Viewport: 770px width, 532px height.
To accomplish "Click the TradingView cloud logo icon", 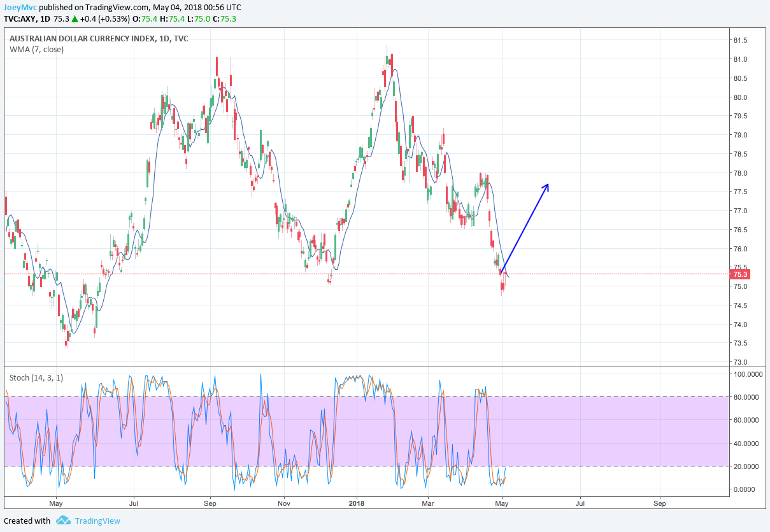I will pos(63,521).
